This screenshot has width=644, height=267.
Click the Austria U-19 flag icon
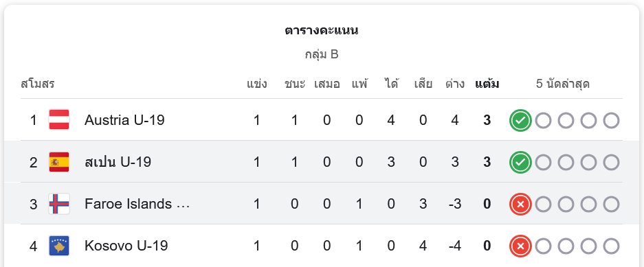click(x=59, y=119)
